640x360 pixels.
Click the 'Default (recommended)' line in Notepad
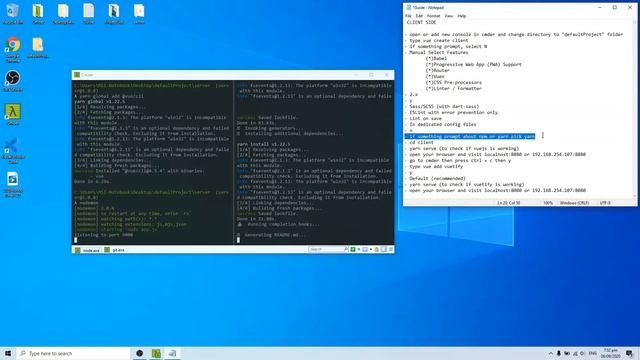pos(438,178)
